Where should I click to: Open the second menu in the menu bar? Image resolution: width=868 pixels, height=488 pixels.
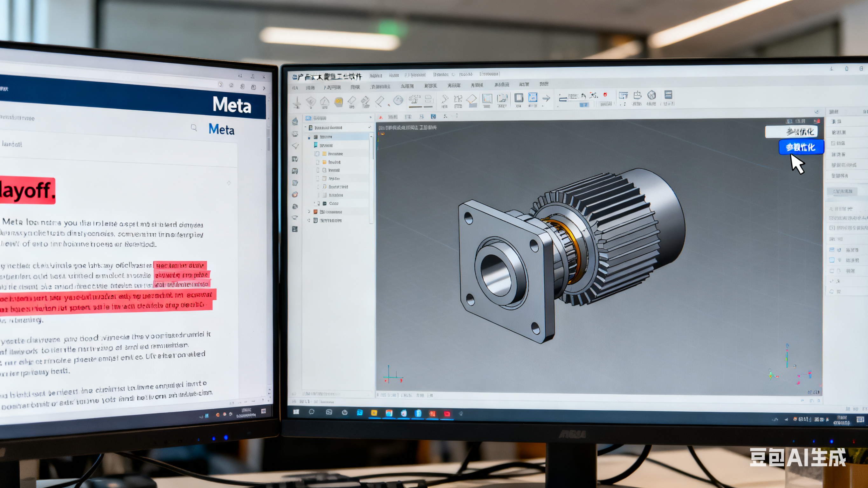coord(393,75)
